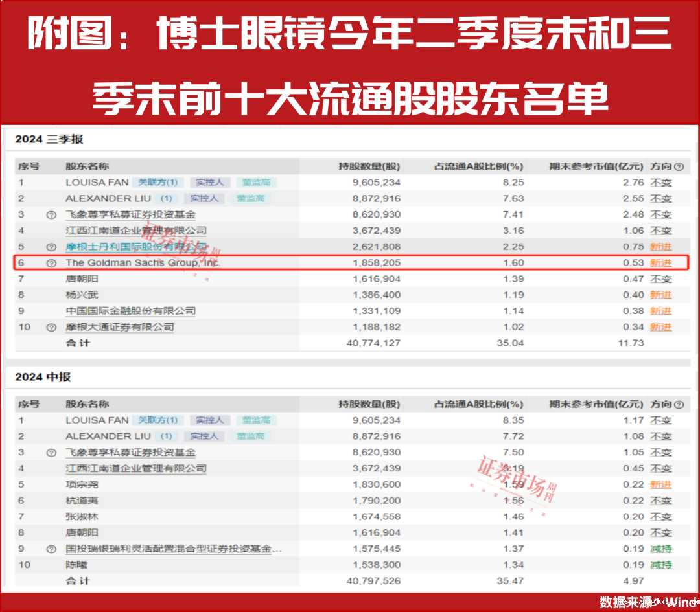This screenshot has height=612, width=700.
Task: Click the name 杭道夷
Action: click(82, 501)
